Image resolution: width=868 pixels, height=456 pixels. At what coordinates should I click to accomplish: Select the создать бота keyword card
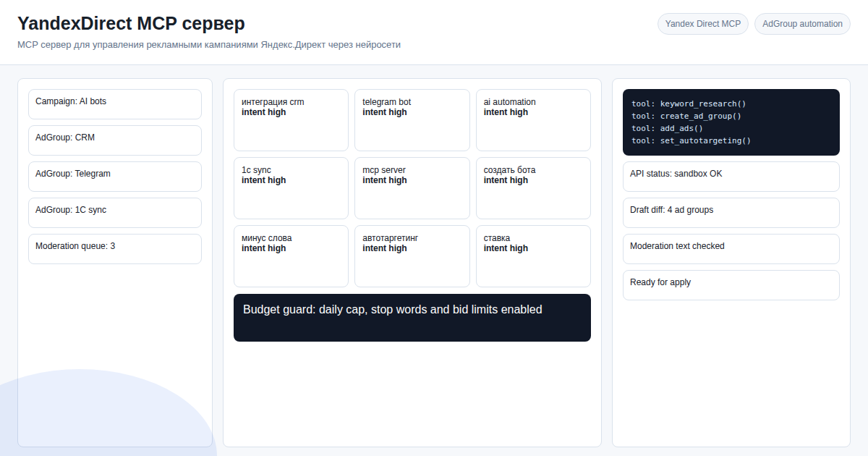(x=533, y=188)
